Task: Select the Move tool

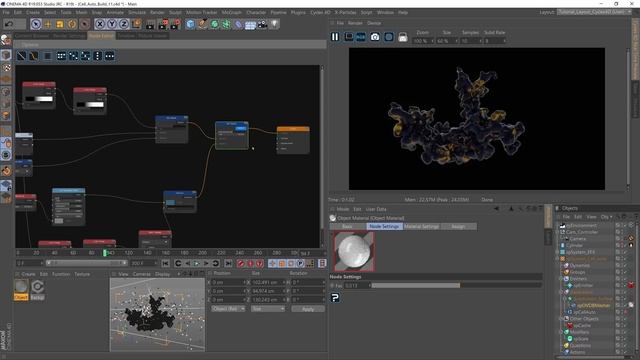Action: click(x=48, y=24)
